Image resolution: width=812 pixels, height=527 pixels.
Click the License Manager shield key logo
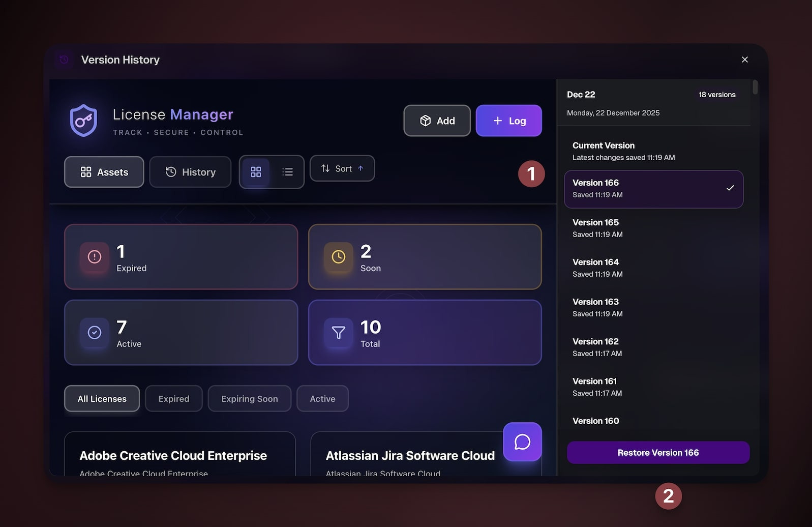tap(83, 121)
